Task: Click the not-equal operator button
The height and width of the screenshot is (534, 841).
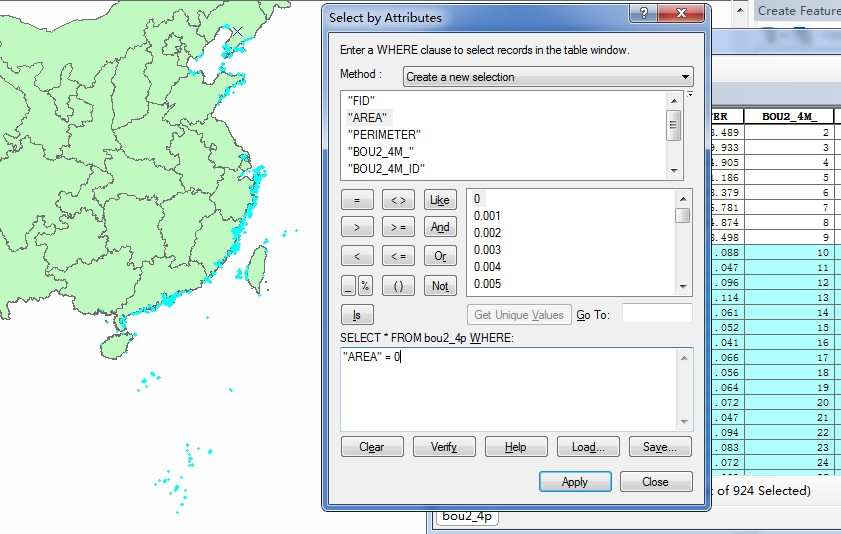Action: coord(398,200)
